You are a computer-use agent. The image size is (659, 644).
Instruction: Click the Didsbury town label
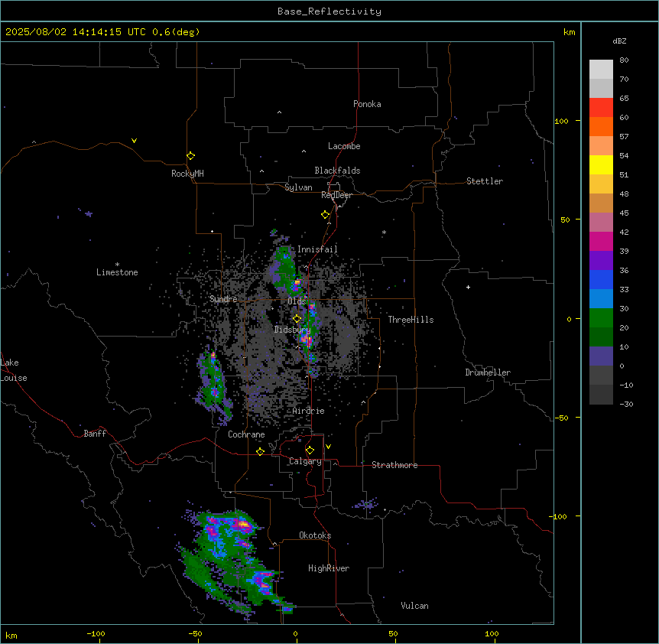click(293, 330)
